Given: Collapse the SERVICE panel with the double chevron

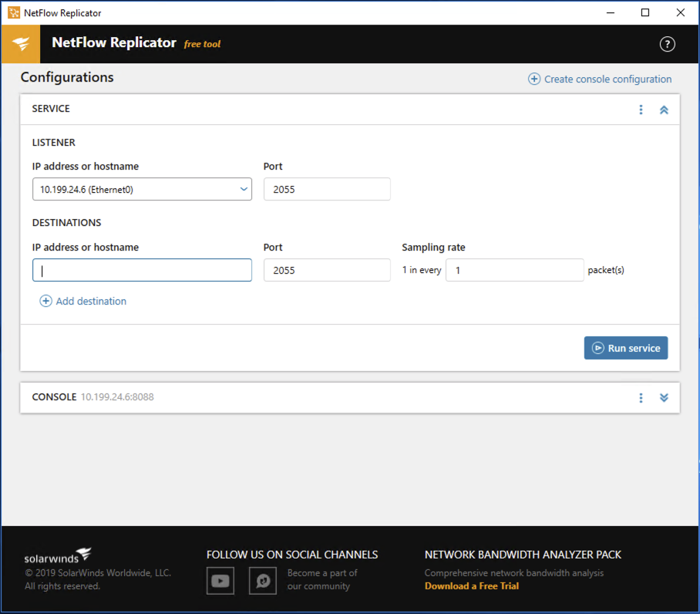Looking at the screenshot, I should coord(664,110).
